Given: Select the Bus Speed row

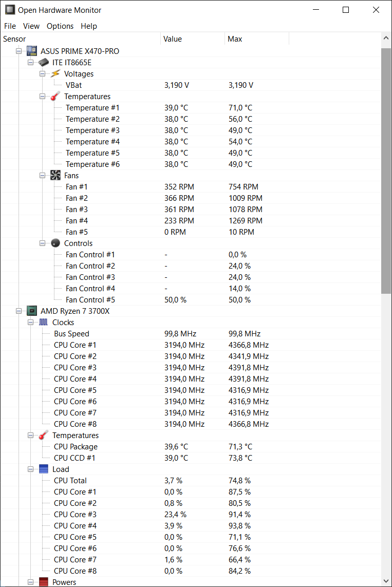Looking at the screenshot, I should pyautogui.click(x=191, y=333).
